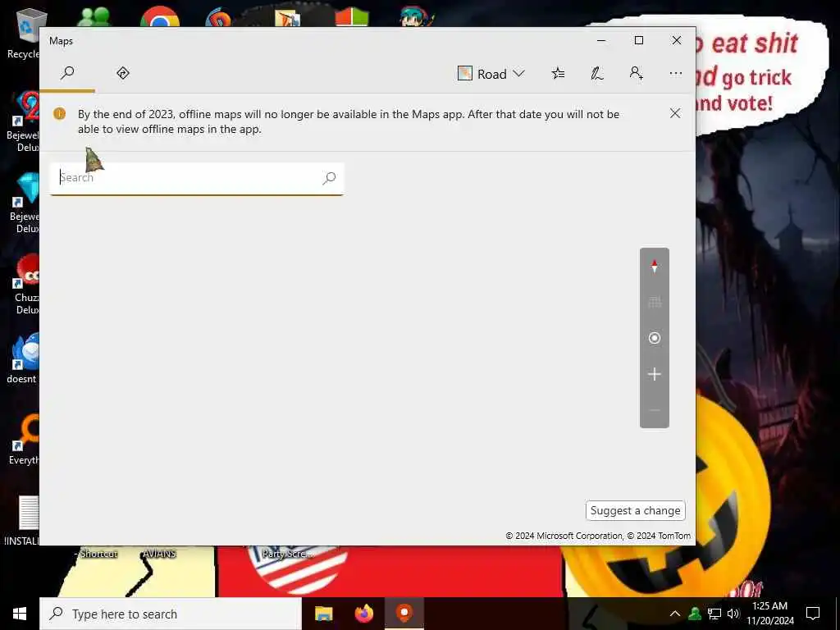Open the See more ellipsis menu
This screenshot has width=840, height=630.
676,73
